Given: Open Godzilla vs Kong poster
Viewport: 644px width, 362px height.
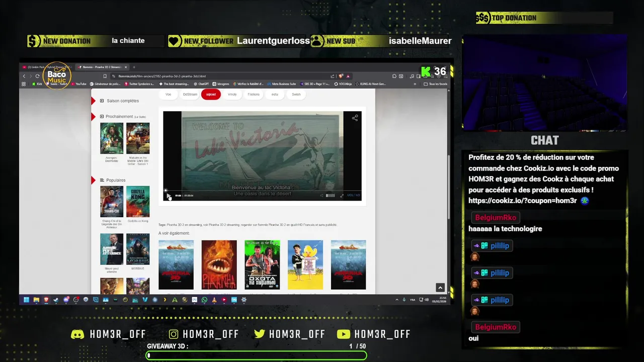Looking at the screenshot, I should point(138,201).
